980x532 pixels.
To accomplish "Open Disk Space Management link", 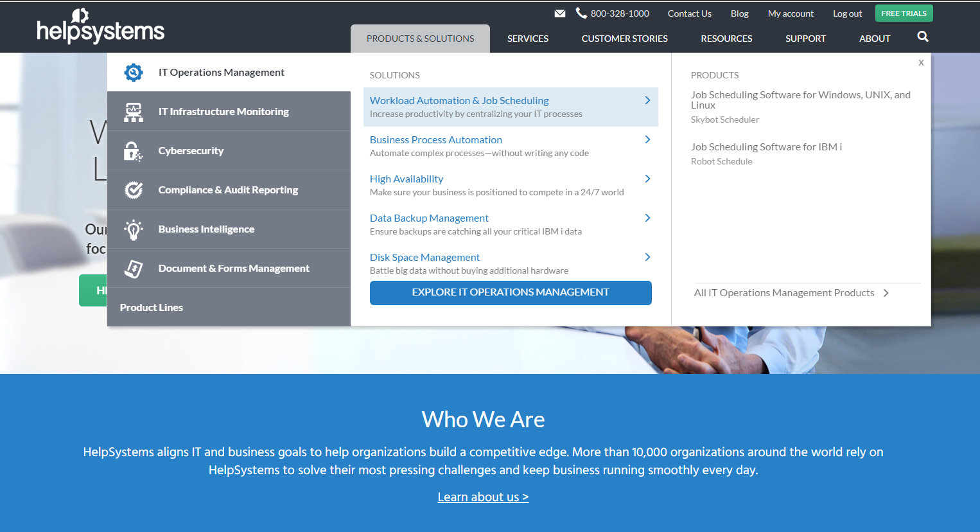I will [424, 257].
